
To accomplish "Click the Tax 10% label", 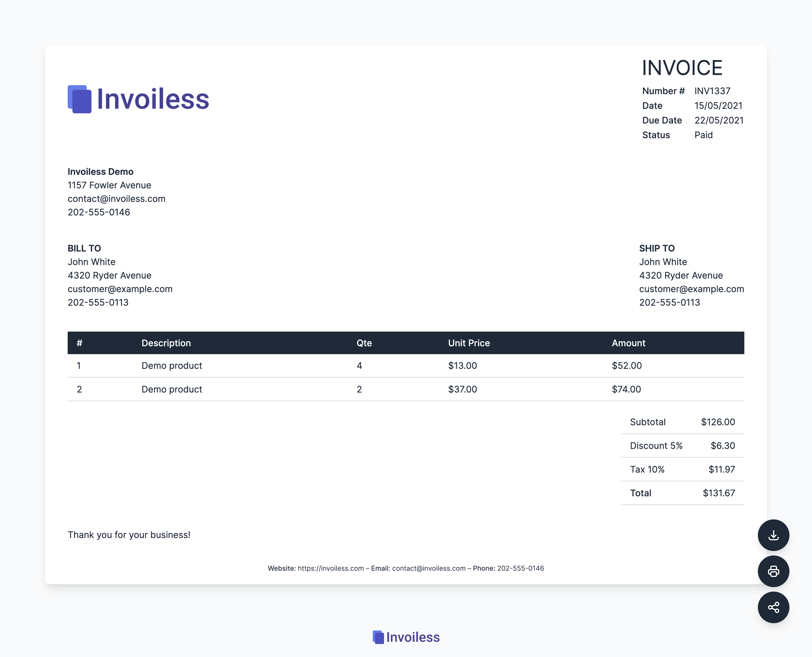I will coord(647,469).
